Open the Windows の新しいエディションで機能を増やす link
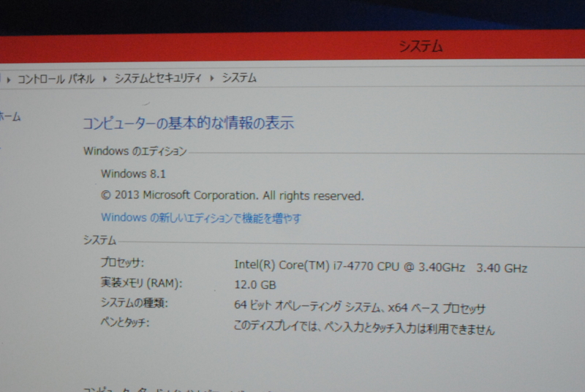585x392 pixels. click(200, 218)
